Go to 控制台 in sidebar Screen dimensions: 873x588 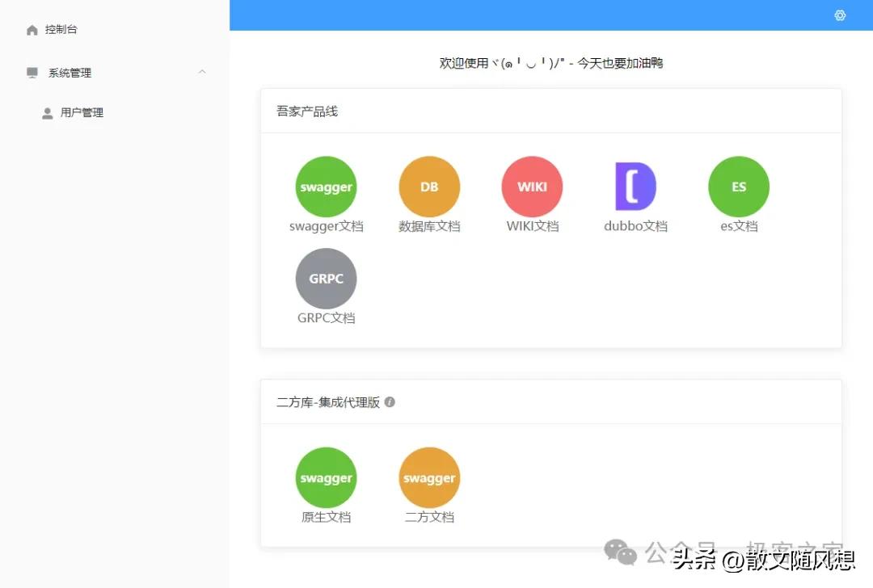pyautogui.click(x=61, y=30)
